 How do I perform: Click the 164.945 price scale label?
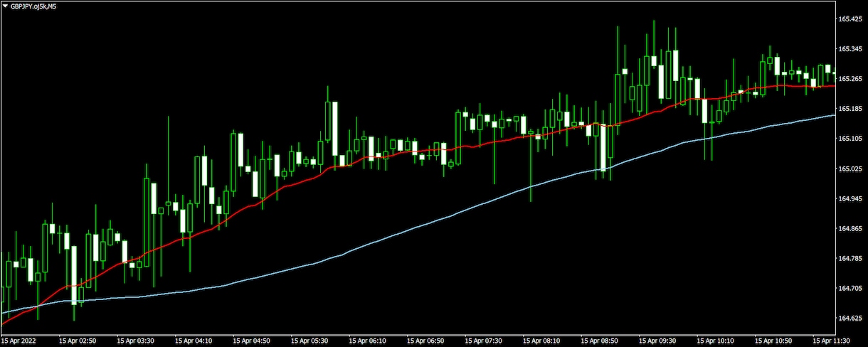click(x=850, y=198)
